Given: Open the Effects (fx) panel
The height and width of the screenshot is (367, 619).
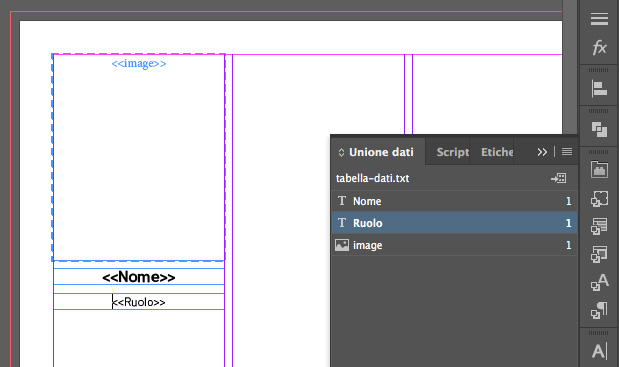Looking at the screenshot, I should click(x=599, y=48).
